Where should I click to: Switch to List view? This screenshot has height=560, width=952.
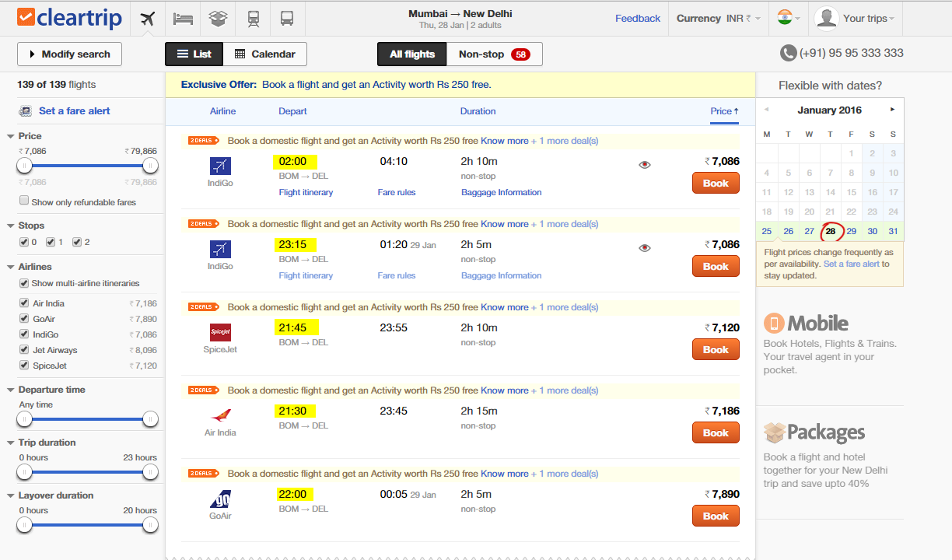click(x=194, y=54)
